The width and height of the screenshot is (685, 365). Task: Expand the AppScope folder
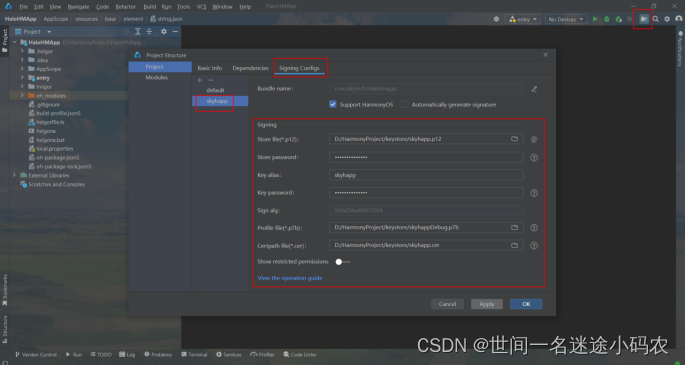22,69
